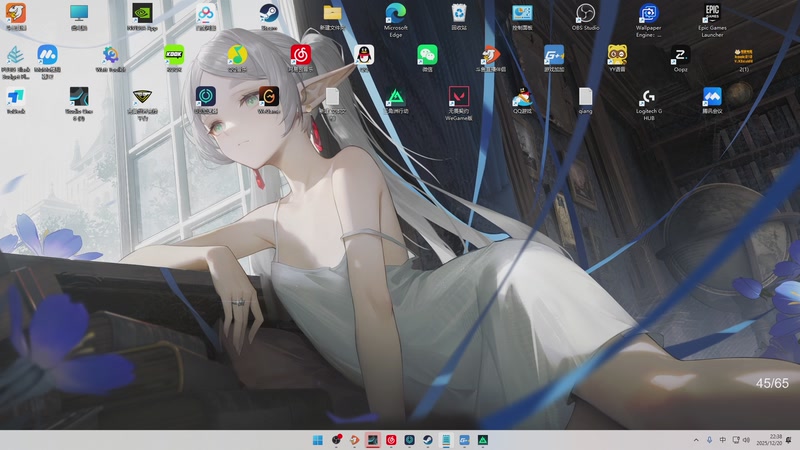Open the OBS Studio desktop shortcut
This screenshot has height=450, width=800.
pos(585,17)
